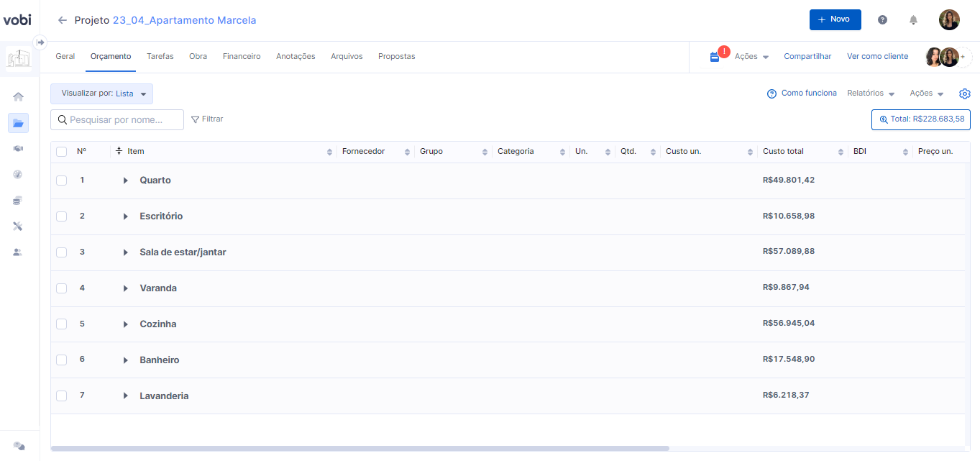Image resolution: width=980 pixels, height=461 pixels.
Task: Sort by Custo un. column
Action: pyautogui.click(x=750, y=152)
